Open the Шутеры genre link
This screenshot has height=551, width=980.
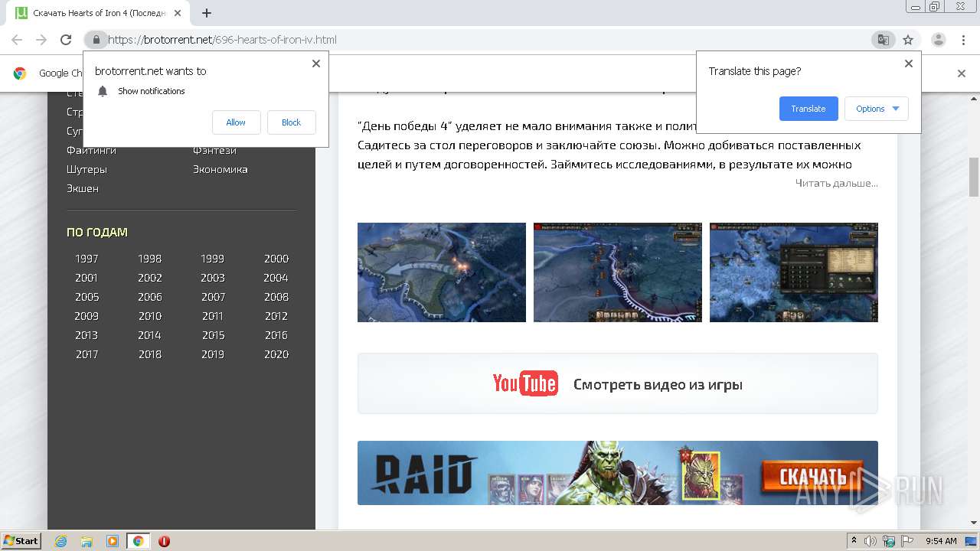pyautogui.click(x=87, y=169)
